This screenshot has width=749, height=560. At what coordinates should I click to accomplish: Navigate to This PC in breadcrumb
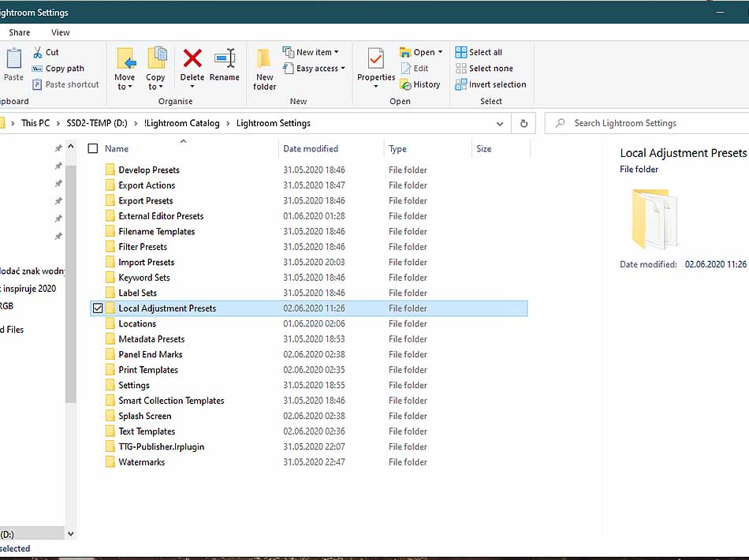(35, 123)
